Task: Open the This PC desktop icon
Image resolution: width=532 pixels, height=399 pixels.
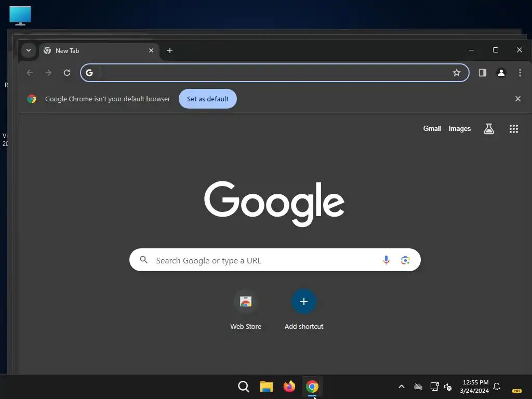Action: pos(20,16)
